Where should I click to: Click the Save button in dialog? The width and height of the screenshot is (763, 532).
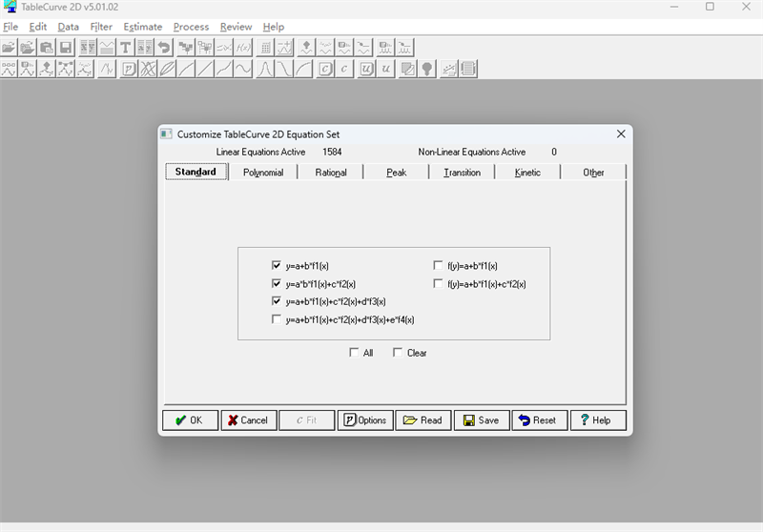point(482,420)
